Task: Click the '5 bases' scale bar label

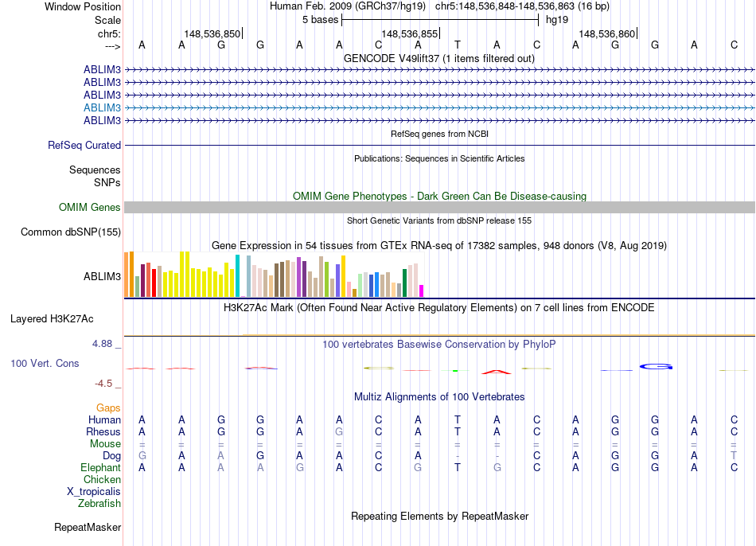Action: click(x=320, y=20)
